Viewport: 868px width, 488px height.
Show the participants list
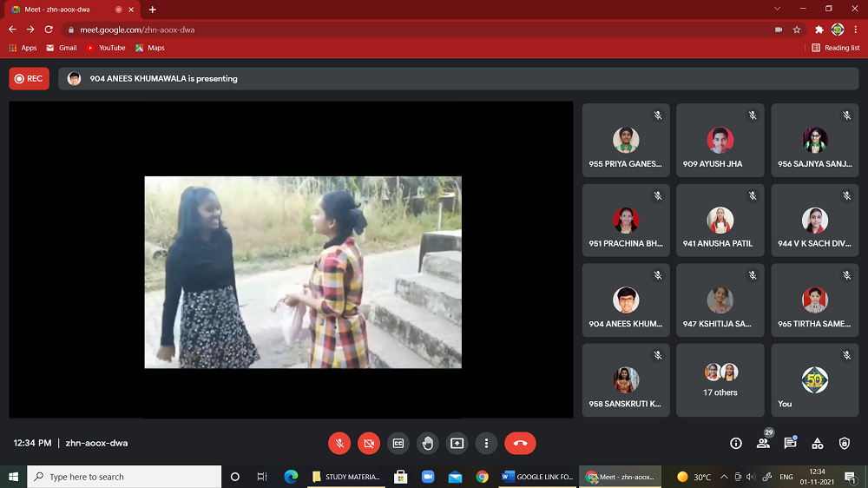click(763, 443)
